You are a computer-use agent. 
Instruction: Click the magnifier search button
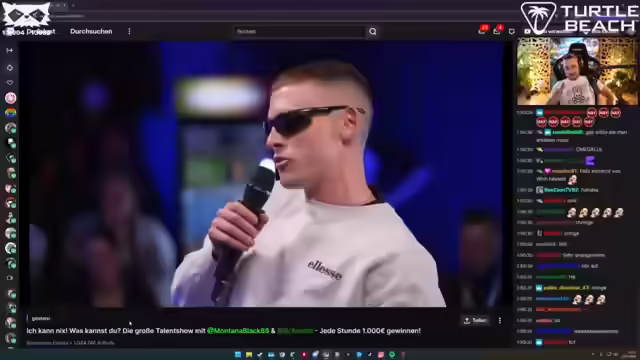pyautogui.click(x=373, y=31)
